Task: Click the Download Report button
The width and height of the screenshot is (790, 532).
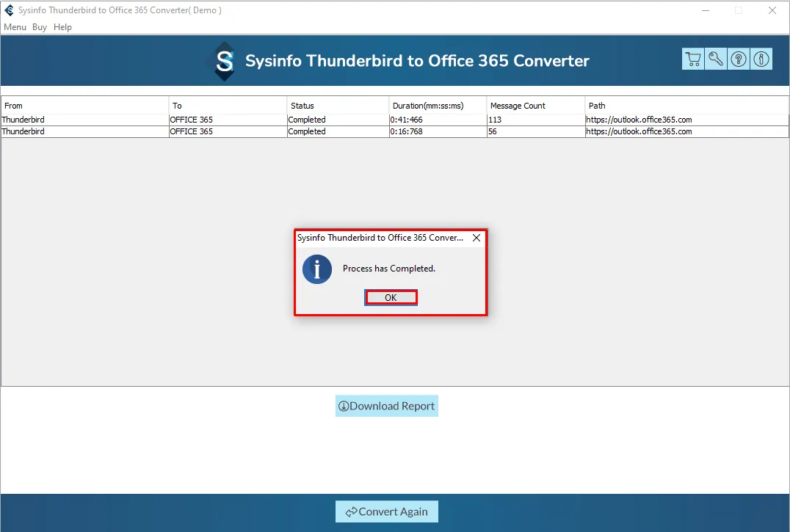Action: 387,407
